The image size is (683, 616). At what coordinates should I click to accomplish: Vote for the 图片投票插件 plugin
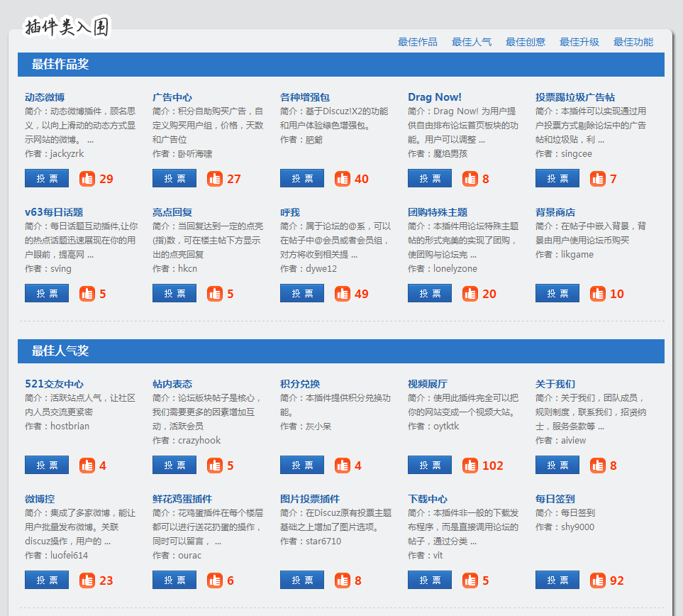(302, 581)
